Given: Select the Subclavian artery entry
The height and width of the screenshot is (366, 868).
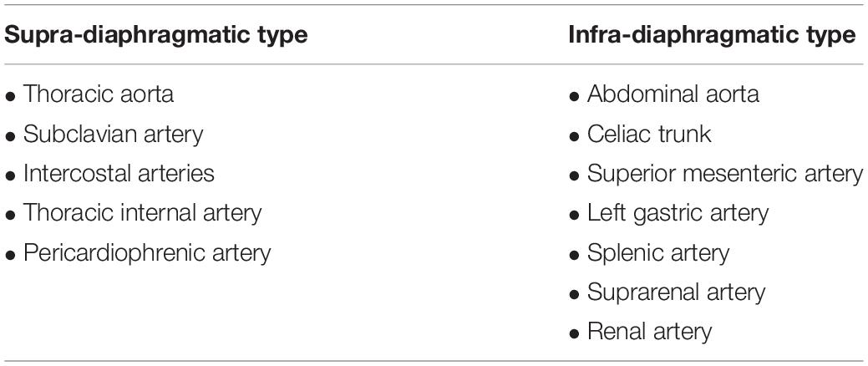Looking at the screenshot, I should coord(113,134).
